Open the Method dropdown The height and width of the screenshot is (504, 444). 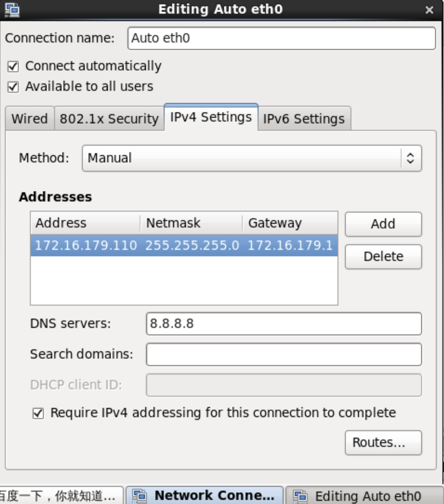point(251,158)
